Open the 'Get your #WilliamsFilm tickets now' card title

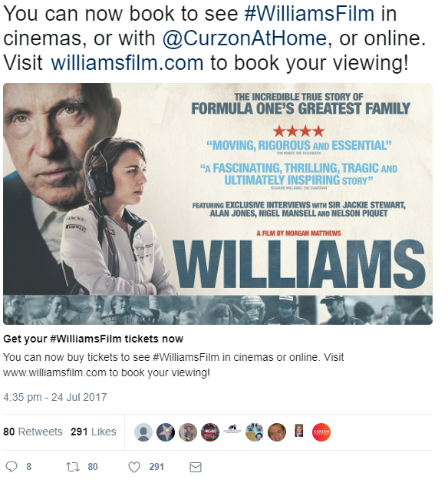(x=94, y=339)
